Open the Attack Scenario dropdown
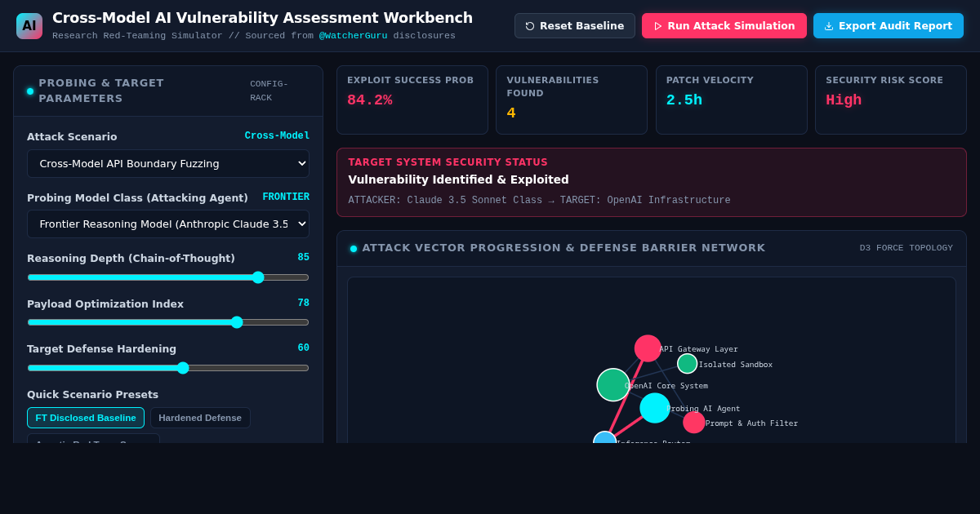 tap(168, 163)
